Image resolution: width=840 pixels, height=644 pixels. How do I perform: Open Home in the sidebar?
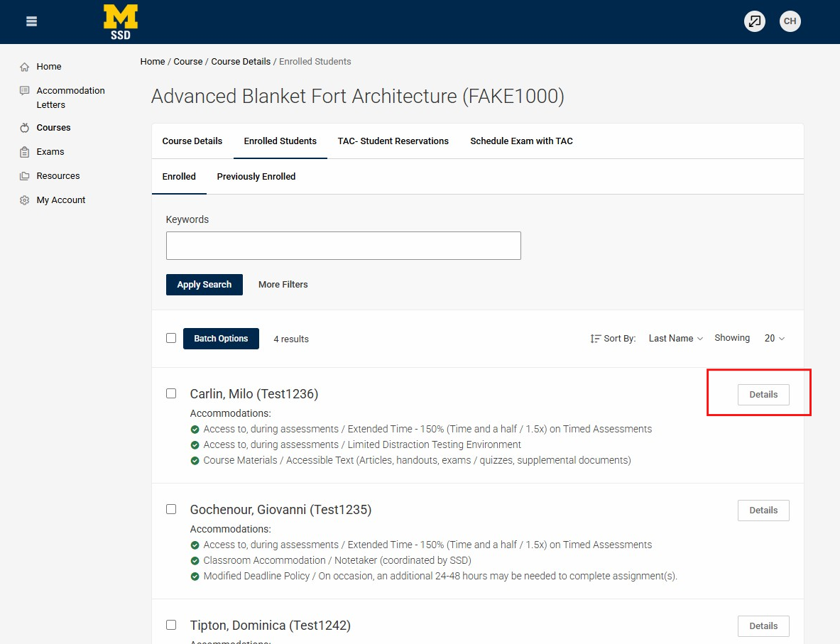49,67
